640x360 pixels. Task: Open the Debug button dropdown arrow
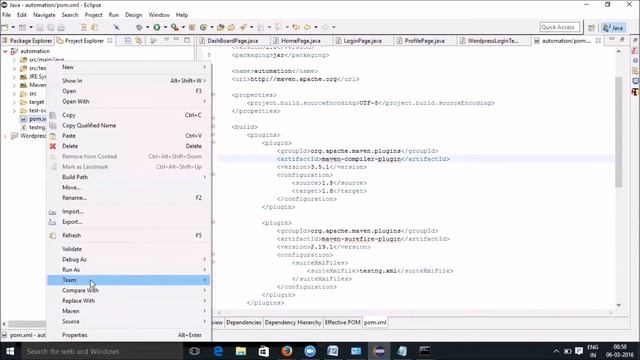point(147,27)
